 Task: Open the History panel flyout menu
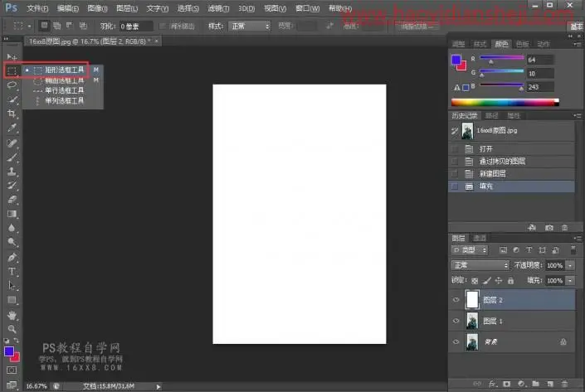(x=578, y=115)
